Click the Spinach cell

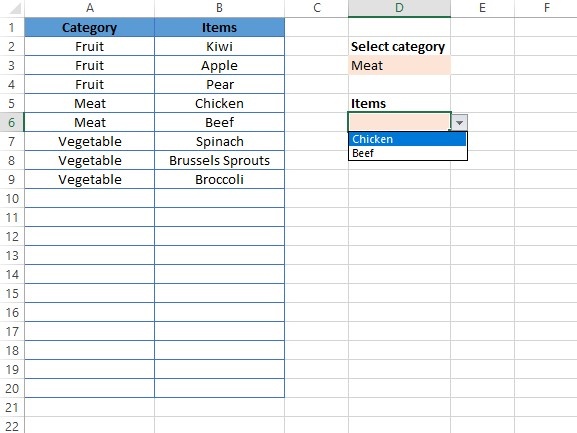coord(219,142)
